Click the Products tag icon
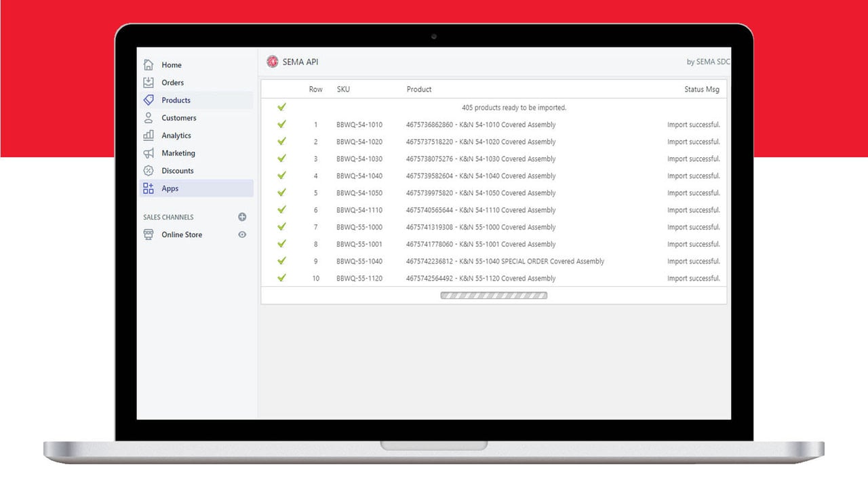This screenshot has width=868, height=488. (x=149, y=100)
